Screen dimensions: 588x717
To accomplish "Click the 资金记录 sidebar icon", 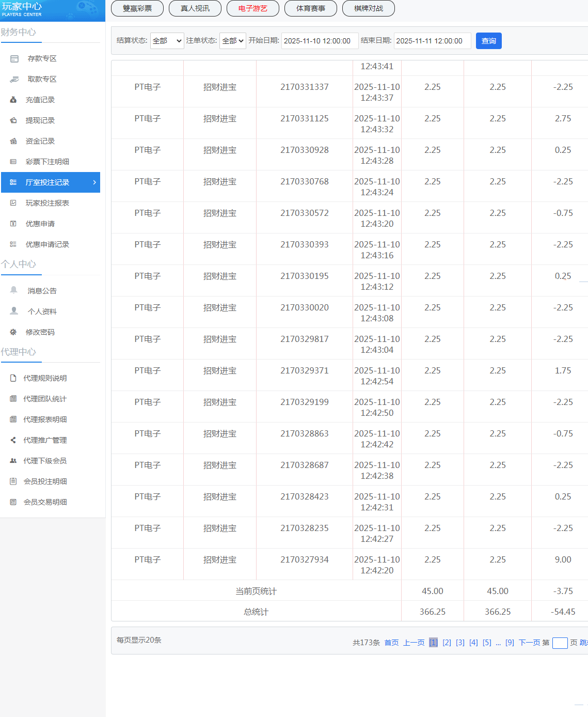I will pyautogui.click(x=13, y=141).
